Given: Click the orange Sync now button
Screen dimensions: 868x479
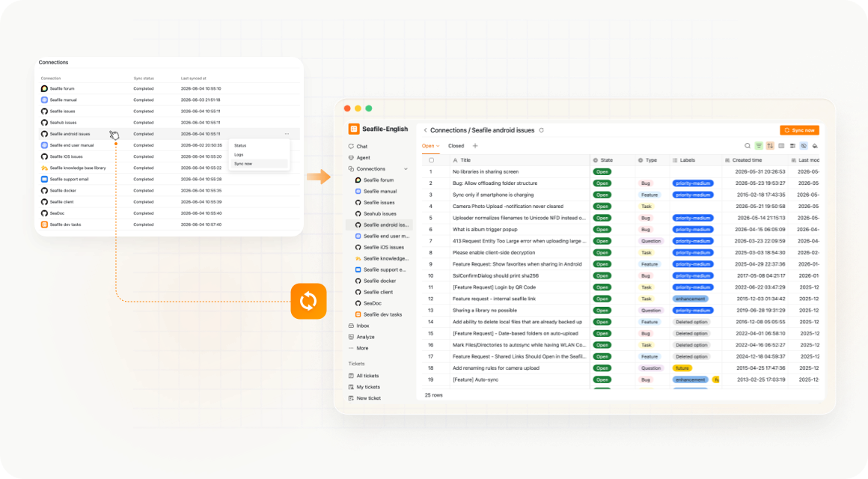Looking at the screenshot, I should (x=799, y=130).
